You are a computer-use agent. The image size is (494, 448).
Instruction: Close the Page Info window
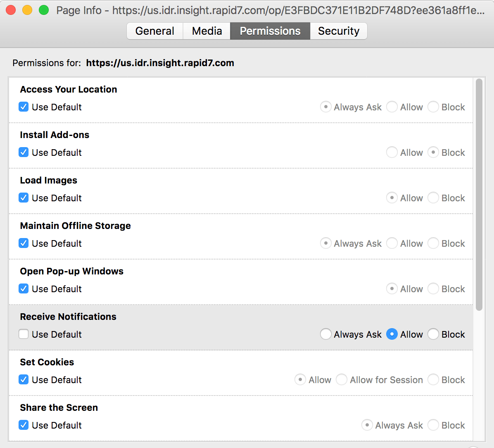tap(11, 10)
